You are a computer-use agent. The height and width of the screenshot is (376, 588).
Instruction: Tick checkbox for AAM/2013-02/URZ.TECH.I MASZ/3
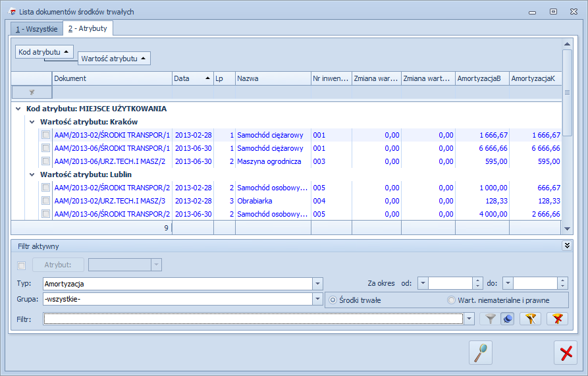point(45,200)
